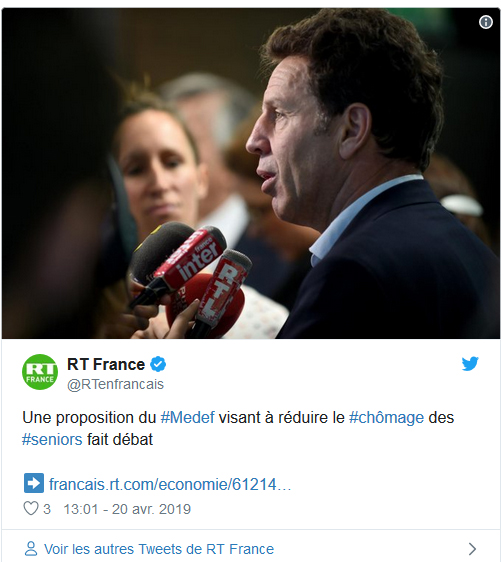Viewport: 503px width, 562px height.
Task: Open the #chômage hashtag
Action: 386,418
